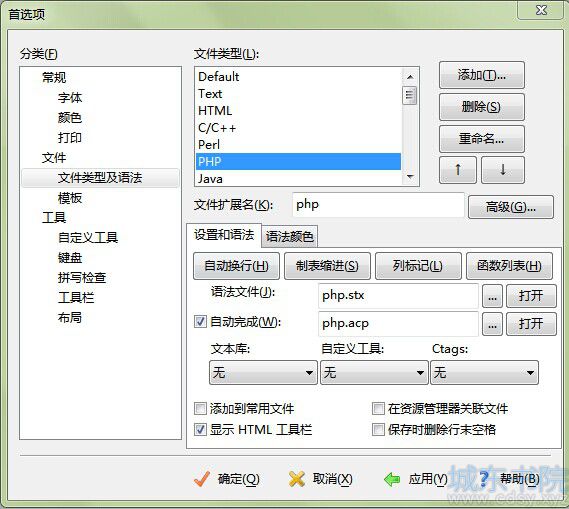Expand the Ctags dropdown
Image resolution: width=569 pixels, height=509 pixels.
point(484,373)
